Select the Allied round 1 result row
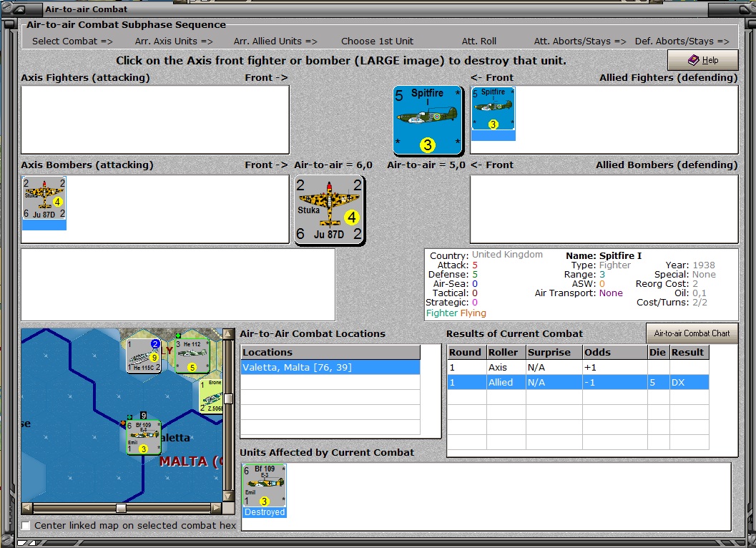This screenshot has width=756, height=548. (578, 382)
